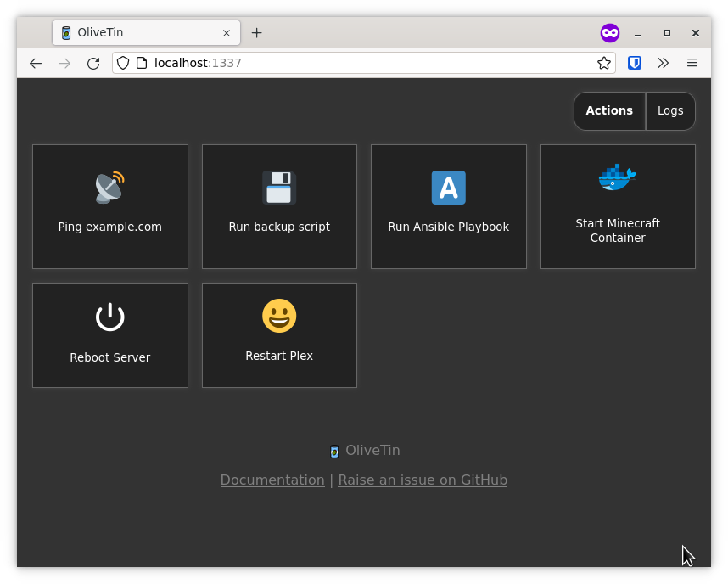Viewport: 728px width, 584px height.
Task: Focus the localhost:1337 address bar
Action: click(364, 63)
